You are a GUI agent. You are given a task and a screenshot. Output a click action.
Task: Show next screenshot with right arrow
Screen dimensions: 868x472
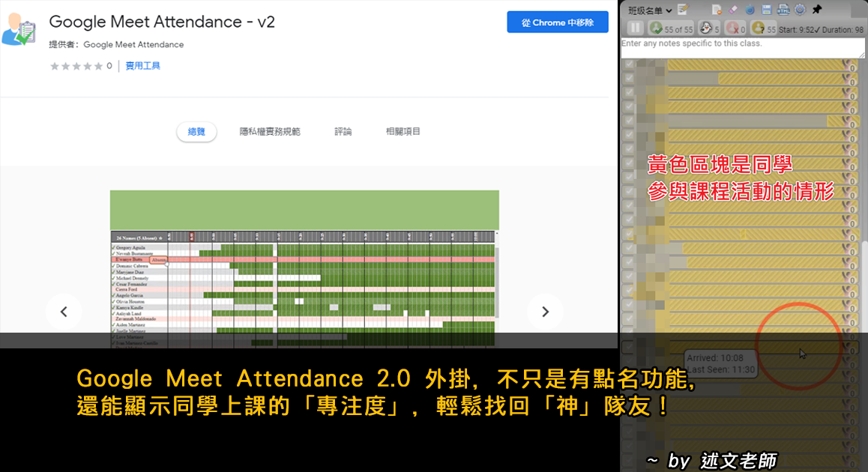[545, 312]
